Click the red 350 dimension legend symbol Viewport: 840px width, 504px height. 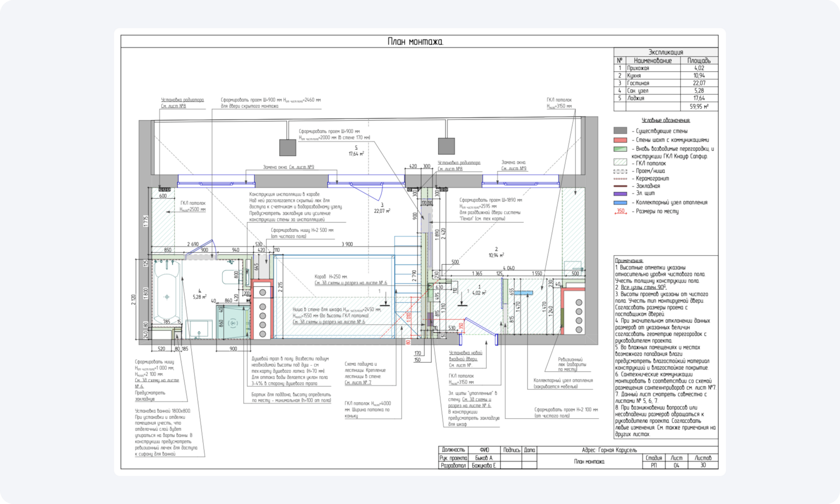pos(620,211)
